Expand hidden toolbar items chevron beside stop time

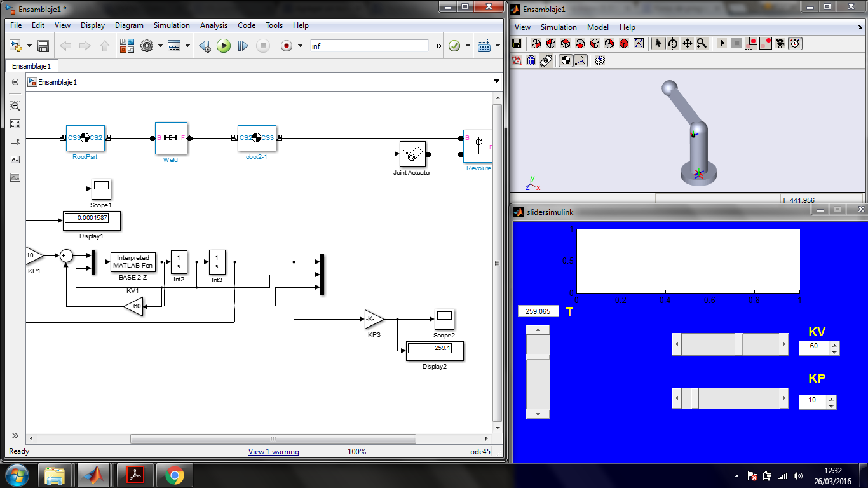(438, 46)
